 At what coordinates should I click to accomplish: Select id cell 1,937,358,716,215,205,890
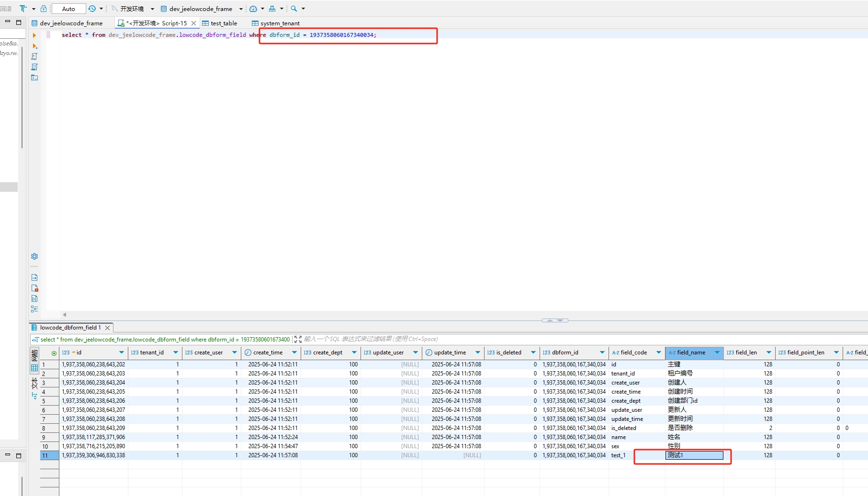[93, 446]
